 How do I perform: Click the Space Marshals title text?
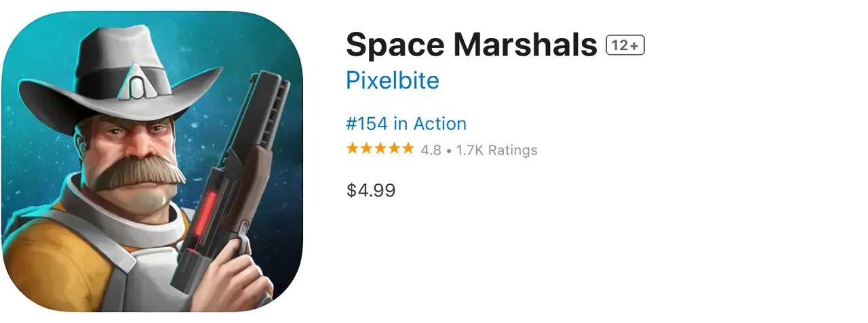point(471,45)
